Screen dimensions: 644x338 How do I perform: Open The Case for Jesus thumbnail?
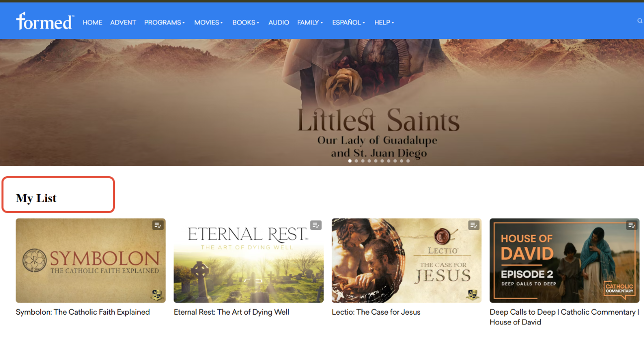coord(406,260)
